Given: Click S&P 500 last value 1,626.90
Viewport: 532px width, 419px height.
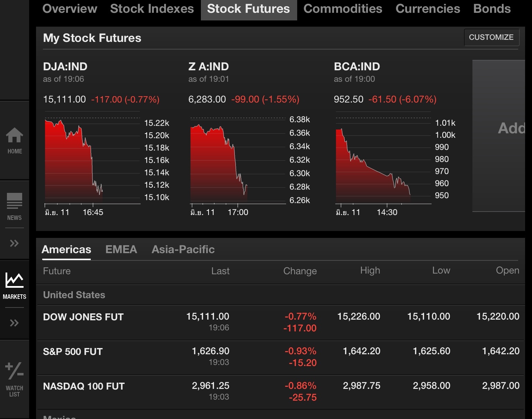Looking at the screenshot, I should tap(211, 351).
